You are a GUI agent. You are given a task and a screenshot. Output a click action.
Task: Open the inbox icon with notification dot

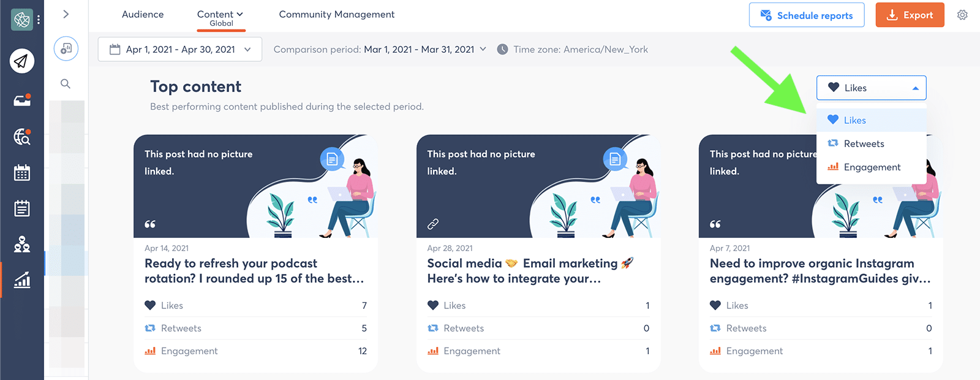[x=22, y=100]
